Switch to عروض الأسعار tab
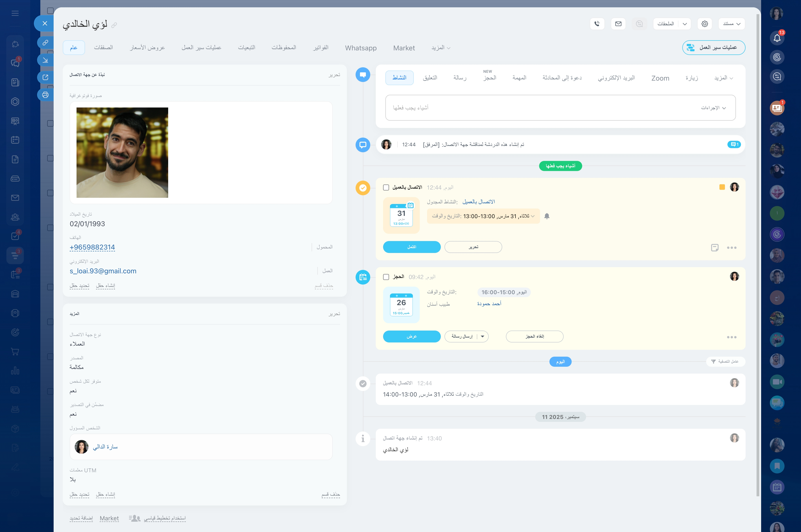Image resolution: width=801 pixels, height=532 pixels. (147, 48)
